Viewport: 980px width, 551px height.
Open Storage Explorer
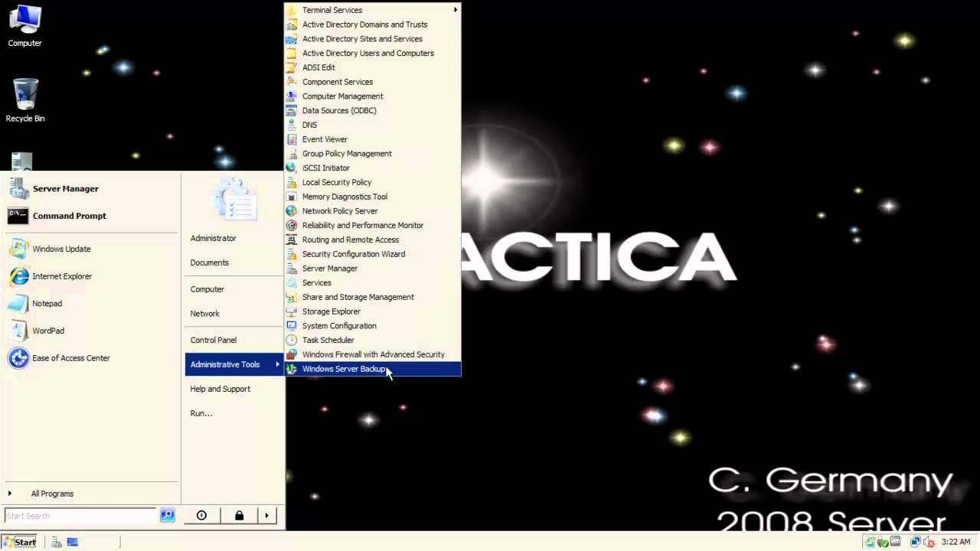tap(373, 311)
